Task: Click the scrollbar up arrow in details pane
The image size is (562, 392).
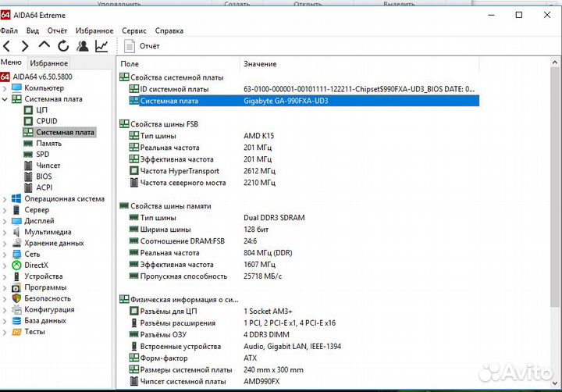Action: pyautogui.click(x=555, y=62)
